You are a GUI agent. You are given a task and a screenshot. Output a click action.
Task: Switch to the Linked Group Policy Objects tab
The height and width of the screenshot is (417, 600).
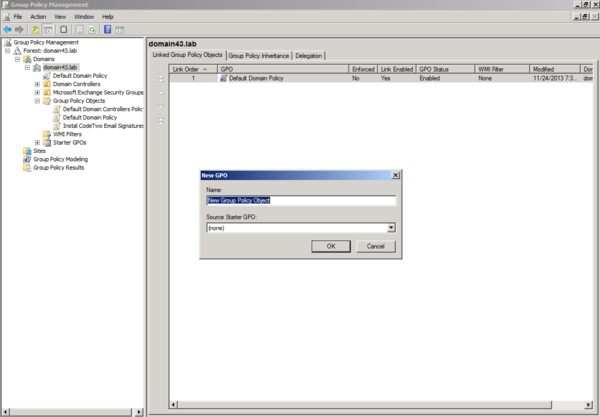(187, 55)
